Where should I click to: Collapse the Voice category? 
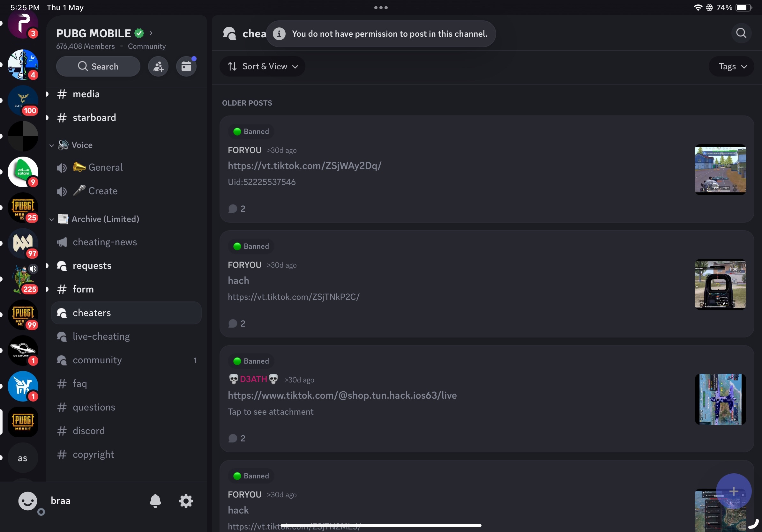(x=82, y=145)
